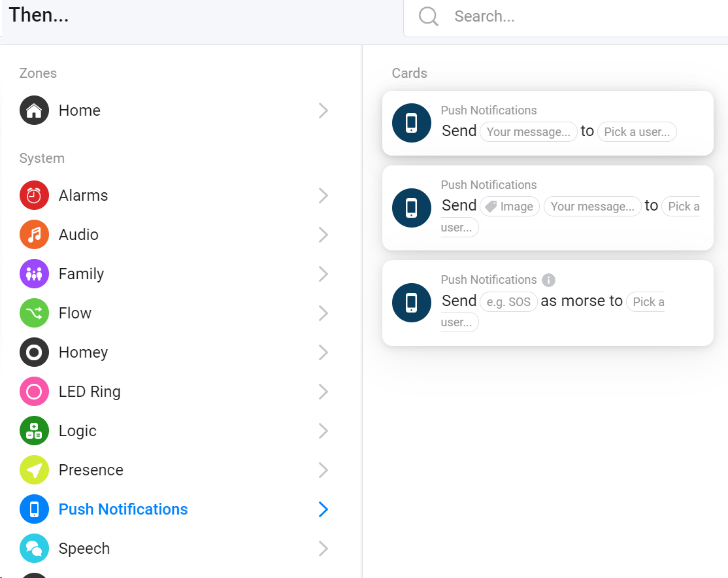This screenshot has width=728, height=578.
Task: Click the "e.g. SOS" morse field
Action: point(508,302)
